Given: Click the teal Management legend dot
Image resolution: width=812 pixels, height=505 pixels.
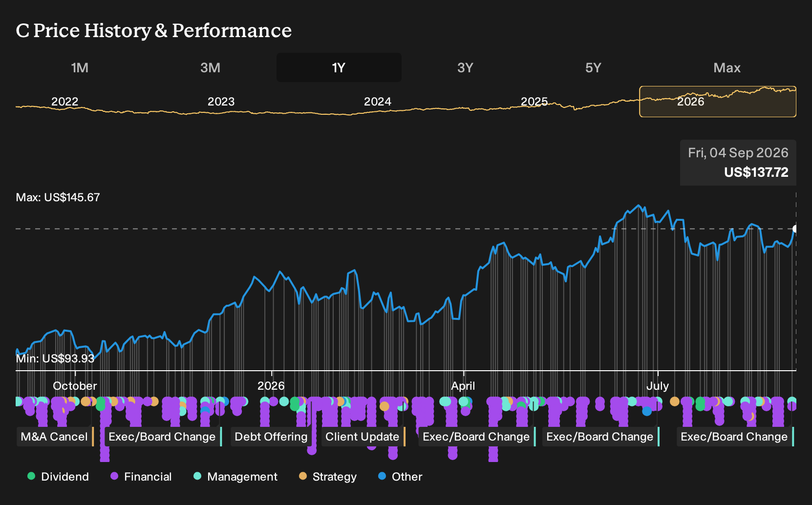Looking at the screenshot, I should (x=197, y=476).
